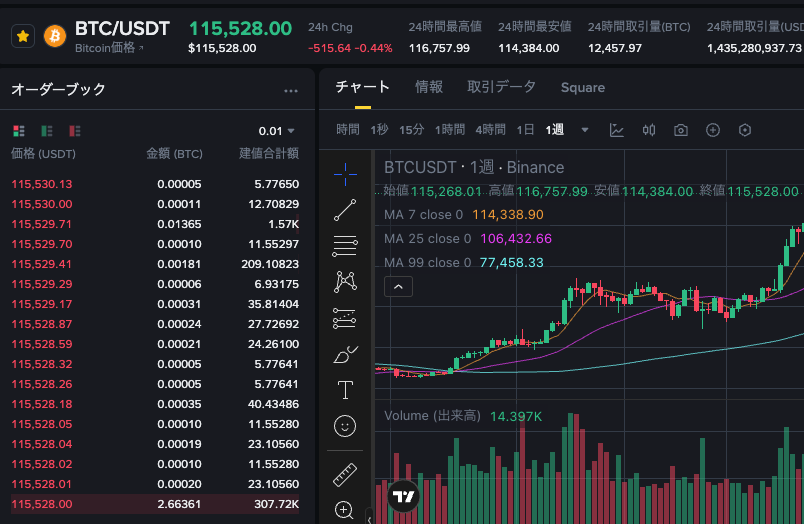Screen dimensions: 804x524
Task: Select the text annotation tool
Action: pyautogui.click(x=345, y=390)
